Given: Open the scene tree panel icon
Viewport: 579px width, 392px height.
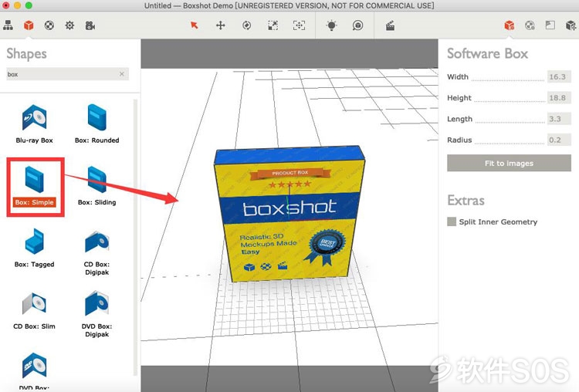Looking at the screenshot, I should [8, 25].
